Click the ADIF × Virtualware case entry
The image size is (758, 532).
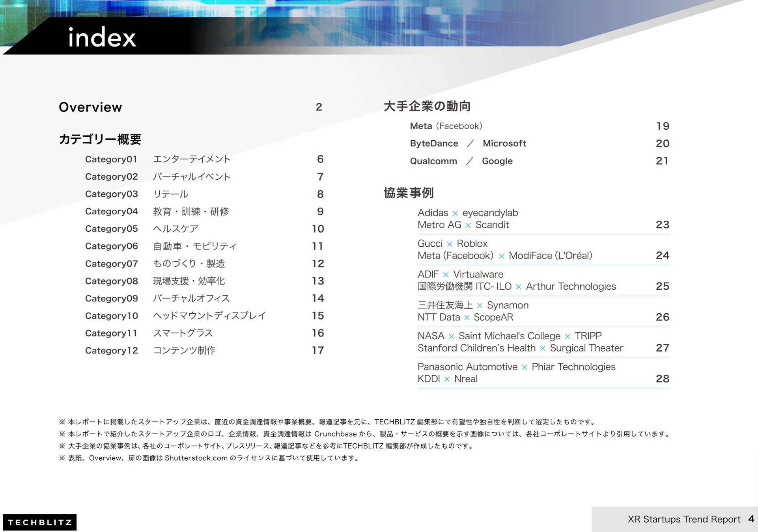pyautogui.click(x=460, y=274)
